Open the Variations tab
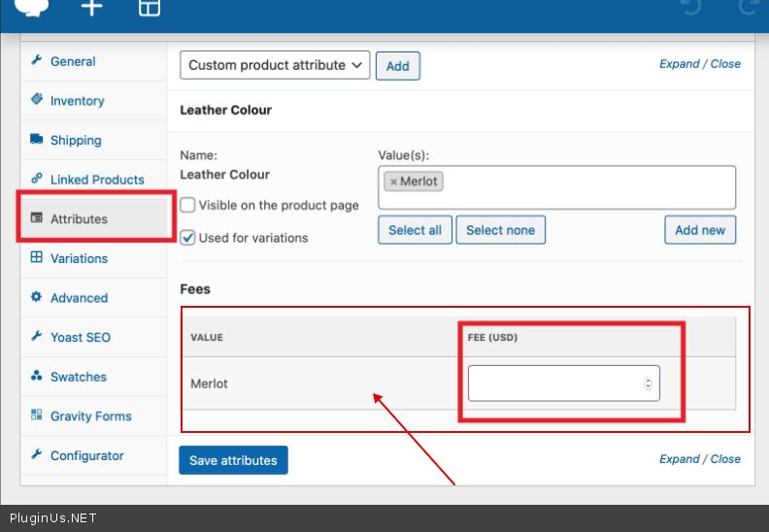Viewport: 769px width, 532px height. click(x=79, y=258)
